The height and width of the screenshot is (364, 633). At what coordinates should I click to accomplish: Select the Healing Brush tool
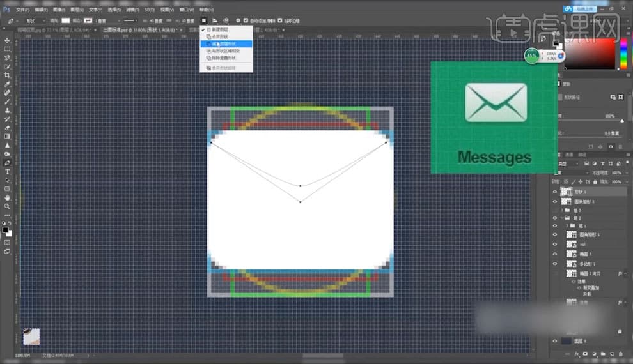coord(7,93)
